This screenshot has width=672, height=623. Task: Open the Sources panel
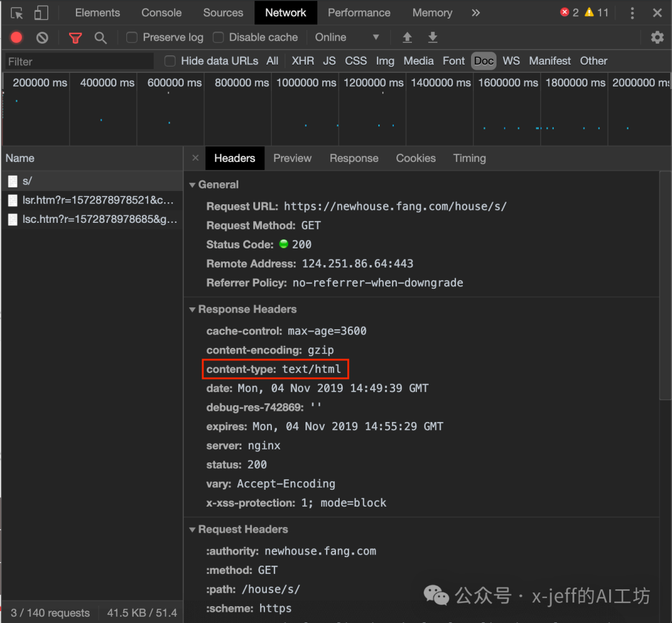coord(223,13)
